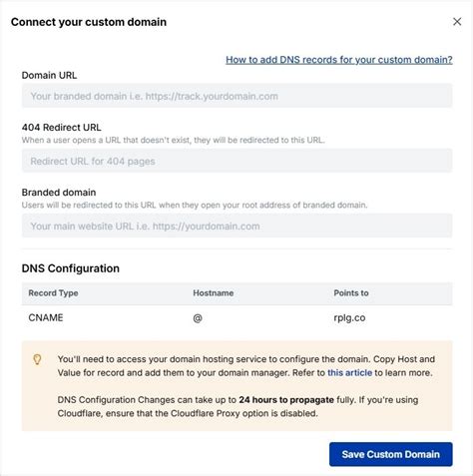Click the lightbulb tip icon
This screenshot has width=473, height=476.
pos(37,359)
